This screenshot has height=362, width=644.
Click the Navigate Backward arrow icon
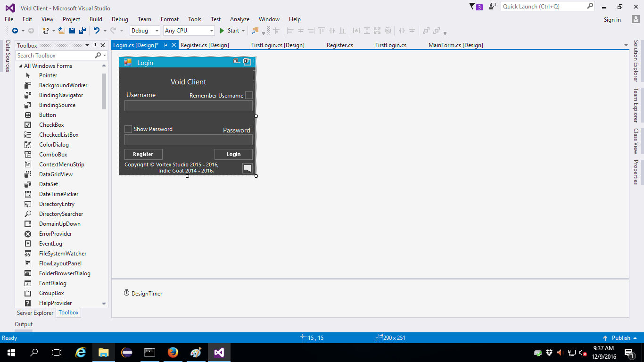click(x=15, y=31)
